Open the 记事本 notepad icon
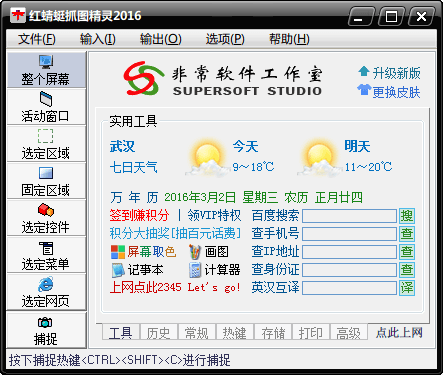This screenshot has width=443, height=375. (118, 270)
